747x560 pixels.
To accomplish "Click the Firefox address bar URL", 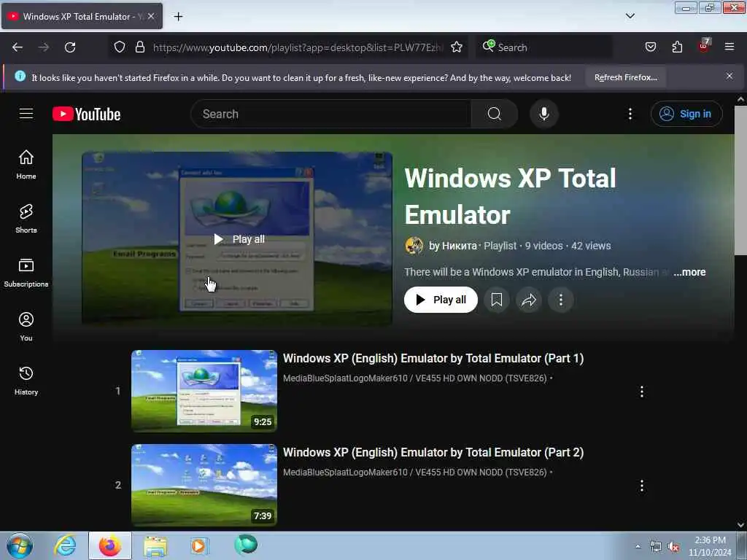I will click(298, 47).
